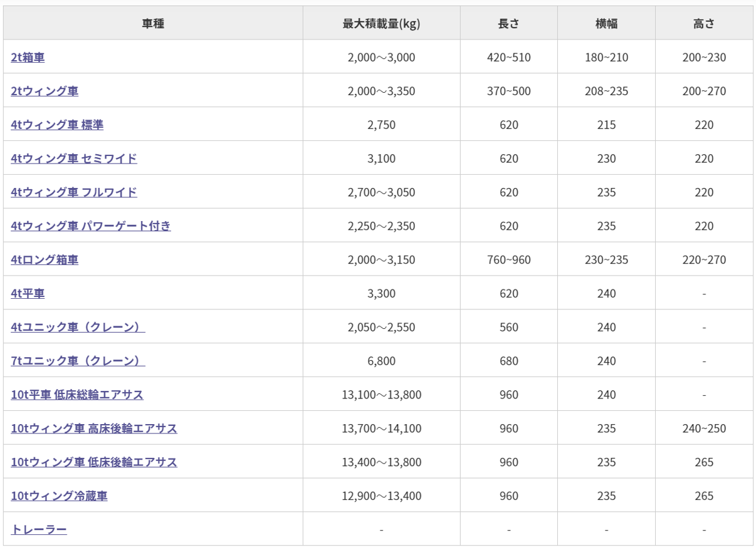Click the 370~500 length value
The image size is (756, 550).
coord(509,91)
